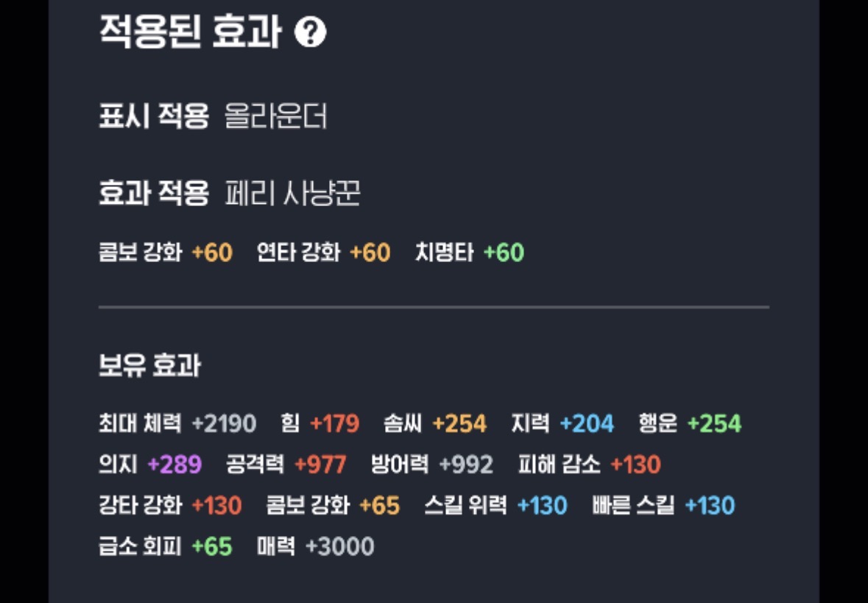Click the help question mark icon

point(310,32)
